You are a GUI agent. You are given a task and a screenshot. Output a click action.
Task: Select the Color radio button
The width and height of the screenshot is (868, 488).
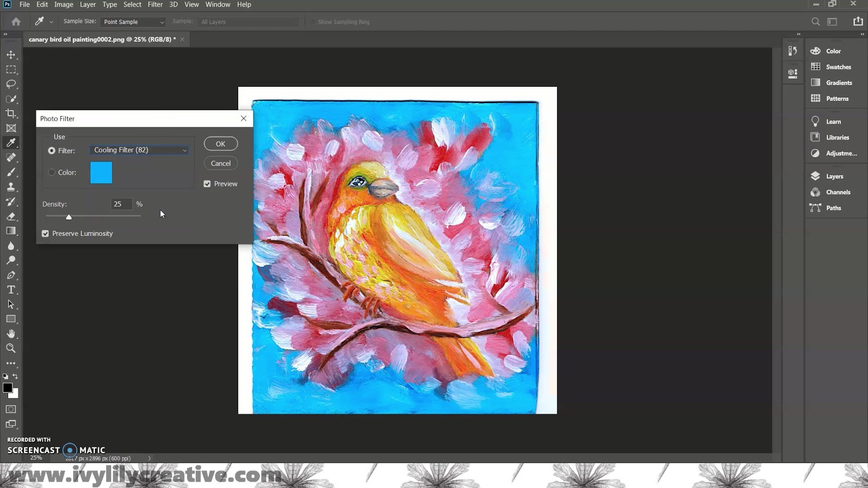click(x=52, y=172)
